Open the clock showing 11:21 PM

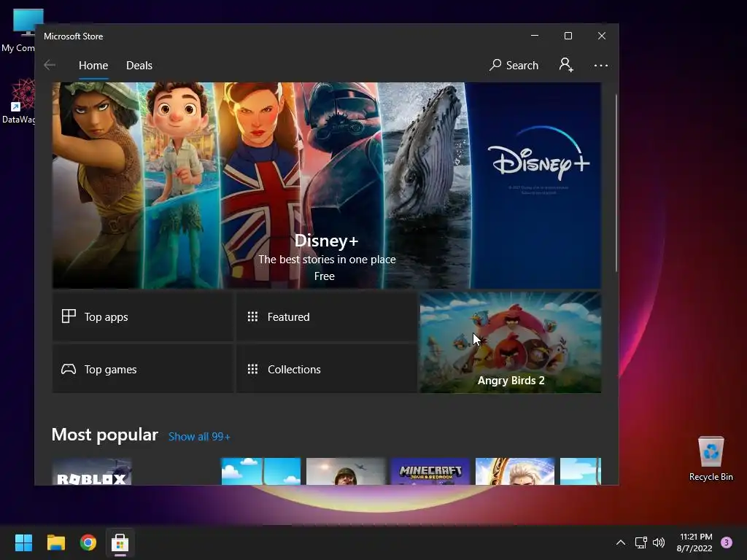(694, 542)
